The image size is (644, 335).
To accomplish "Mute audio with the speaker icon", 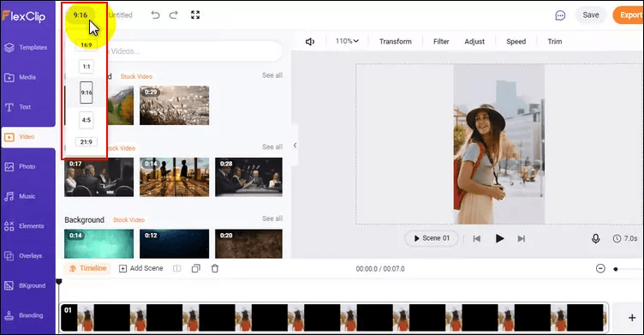I will pos(310,41).
